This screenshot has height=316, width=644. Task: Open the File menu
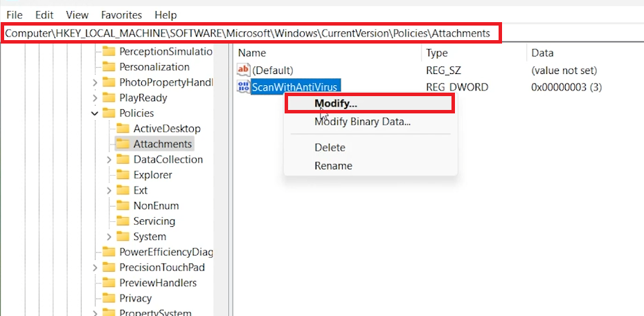(15, 15)
